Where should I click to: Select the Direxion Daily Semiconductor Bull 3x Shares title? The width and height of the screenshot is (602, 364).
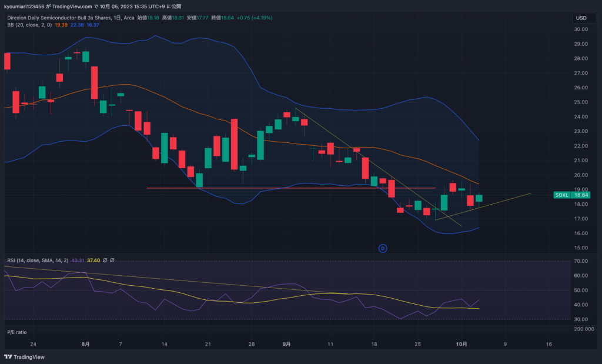(59, 18)
